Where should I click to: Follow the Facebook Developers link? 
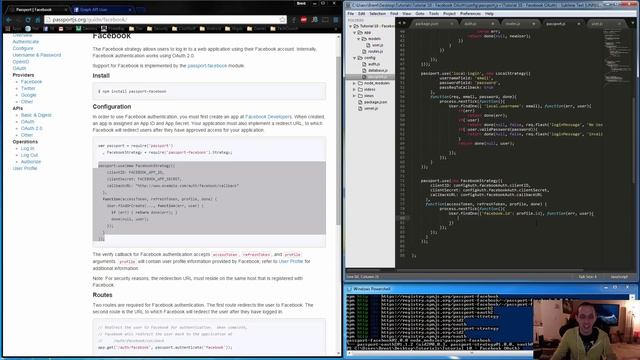[269, 116]
